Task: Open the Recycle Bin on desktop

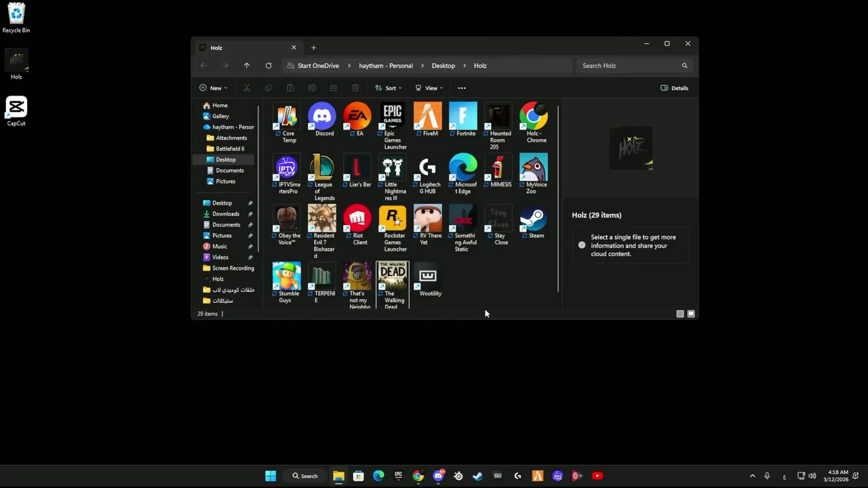Action: coord(16,18)
